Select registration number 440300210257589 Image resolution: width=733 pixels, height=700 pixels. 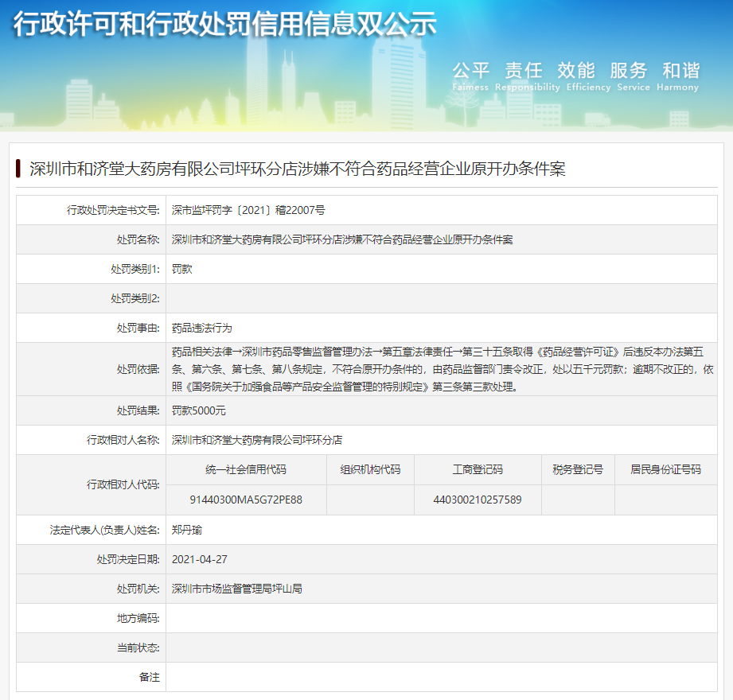coord(478,500)
